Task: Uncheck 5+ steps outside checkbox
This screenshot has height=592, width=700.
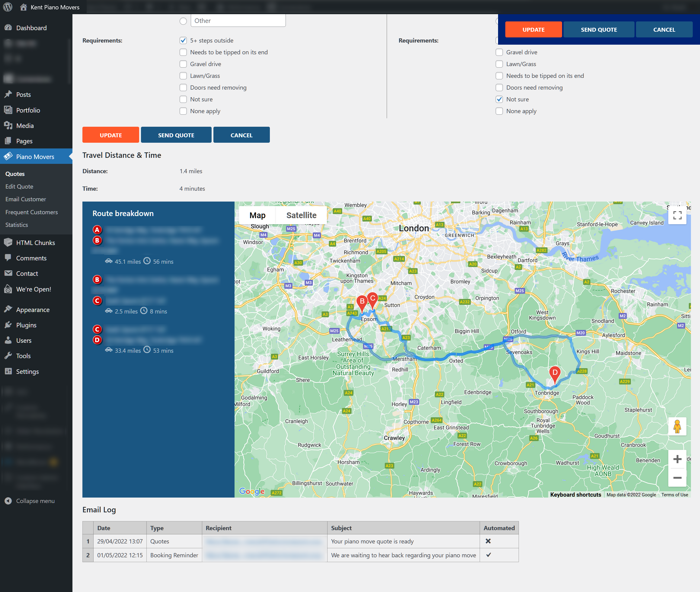Action: [x=183, y=41]
